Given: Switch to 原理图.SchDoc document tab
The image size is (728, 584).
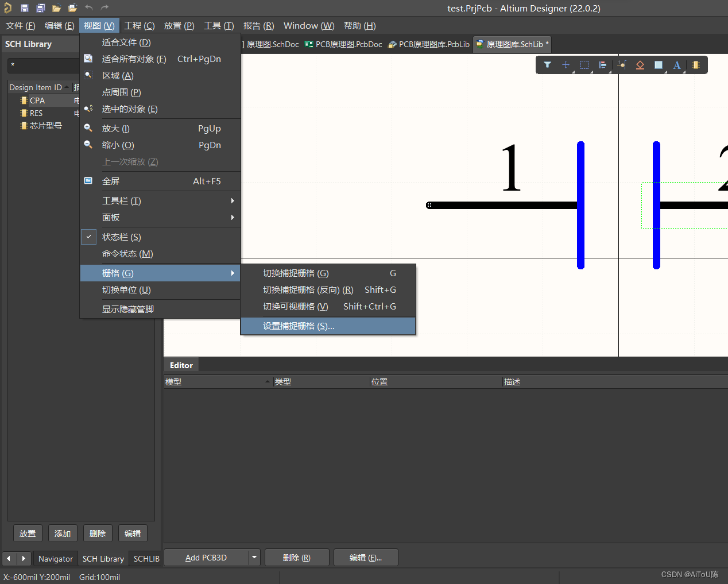Looking at the screenshot, I should pyautogui.click(x=271, y=44).
